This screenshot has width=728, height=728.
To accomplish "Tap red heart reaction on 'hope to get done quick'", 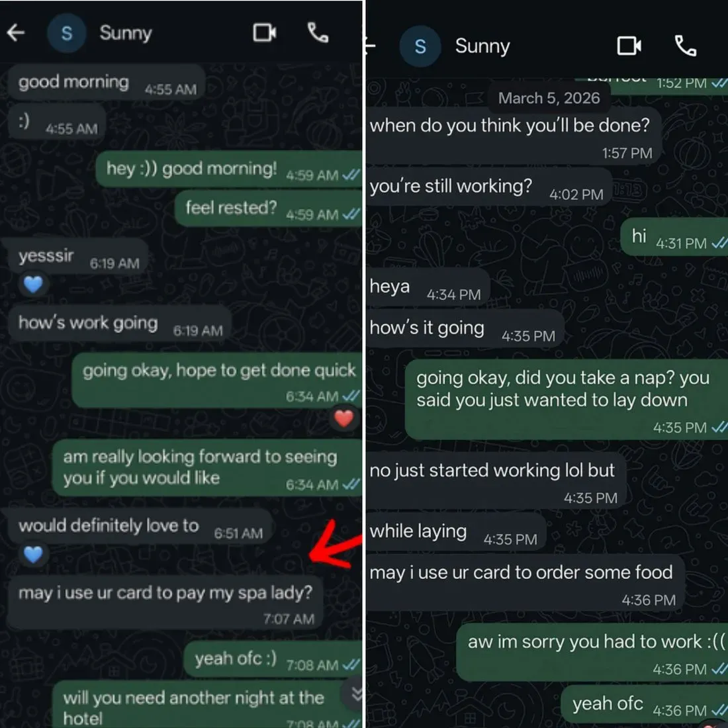I will pos(343,418).
